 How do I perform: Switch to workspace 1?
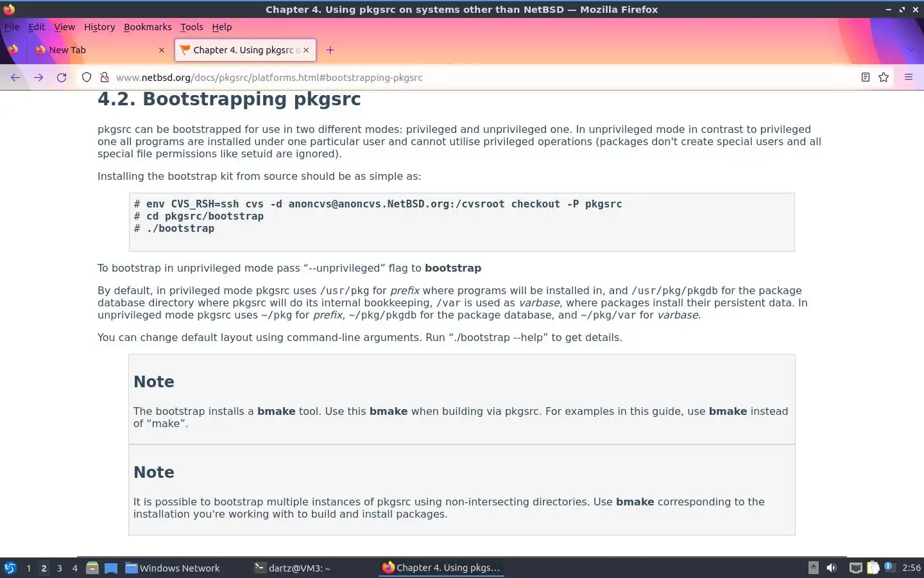pyautogui.click(x=28, y=568)
